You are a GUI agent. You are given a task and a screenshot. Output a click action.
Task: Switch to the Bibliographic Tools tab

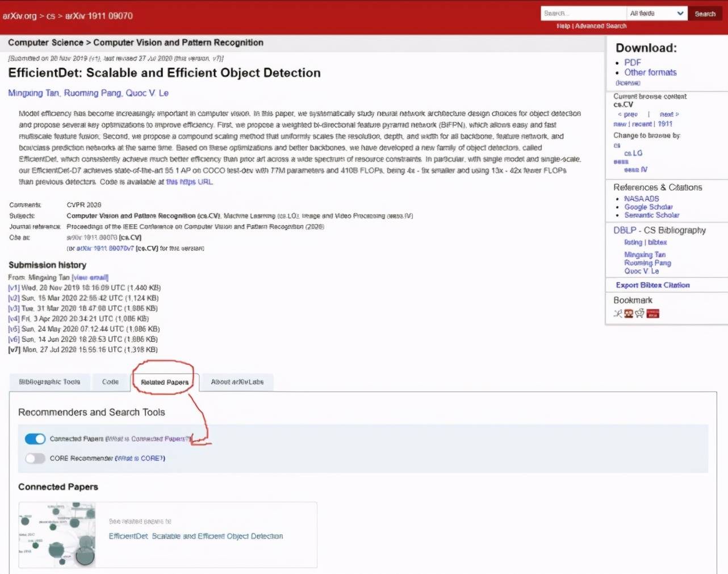49,382
